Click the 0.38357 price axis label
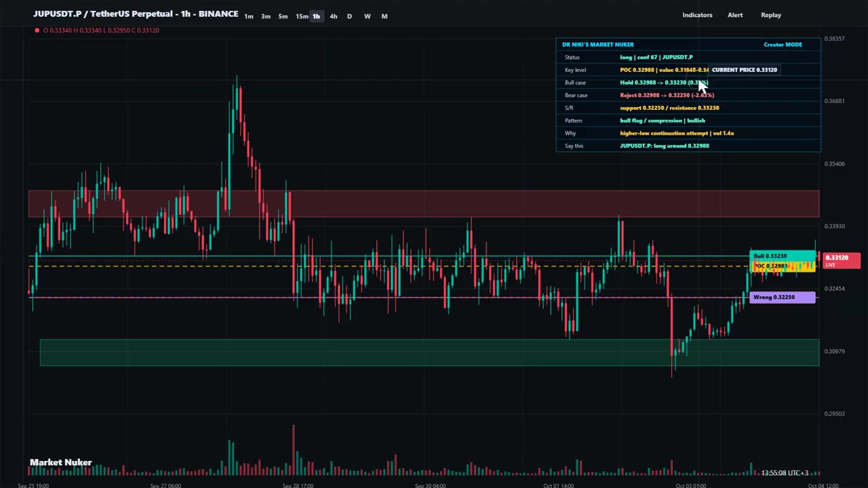868x488 pixels. click(x=835, y=39)
